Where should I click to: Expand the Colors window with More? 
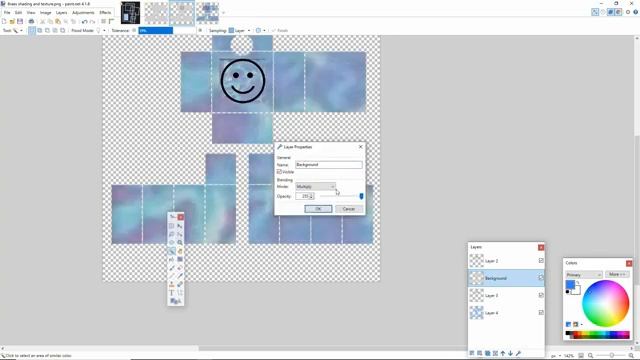[617, 275]
